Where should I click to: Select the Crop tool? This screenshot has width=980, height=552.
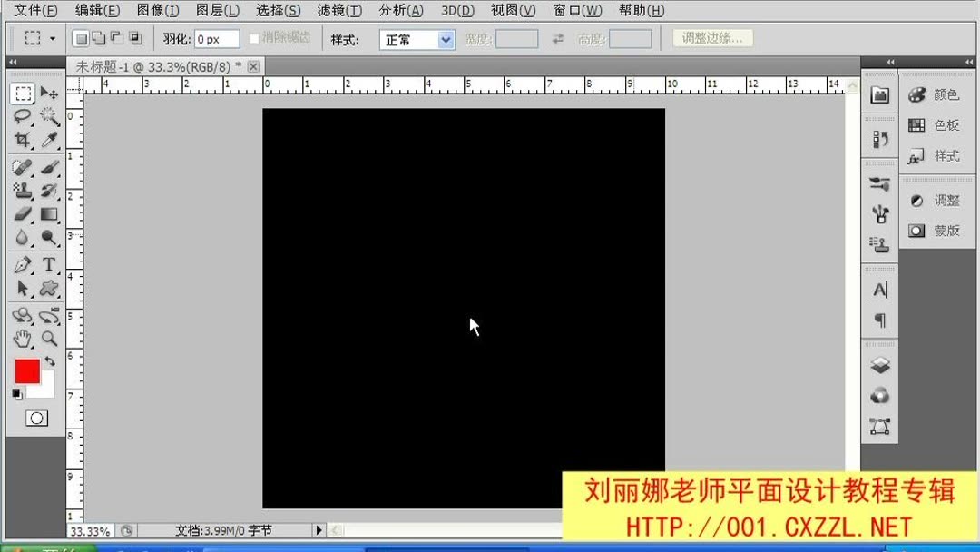coord(23,141)
